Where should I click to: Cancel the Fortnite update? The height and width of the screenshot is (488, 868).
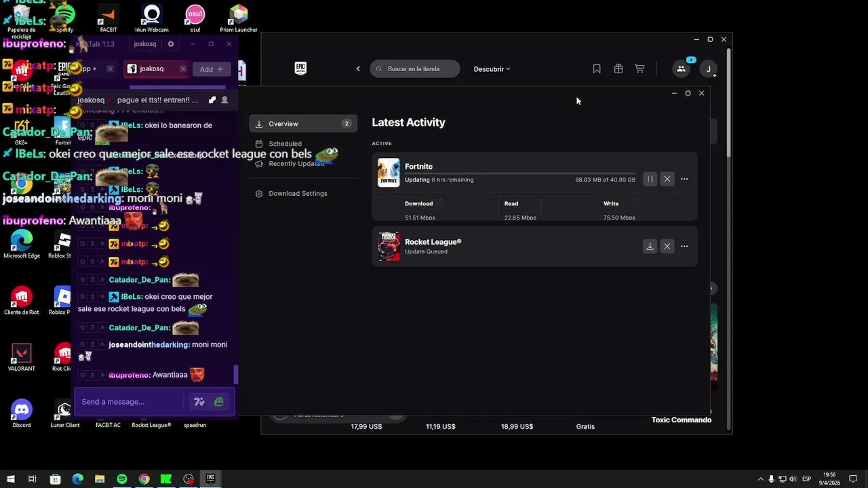click(x=667, y=179)
